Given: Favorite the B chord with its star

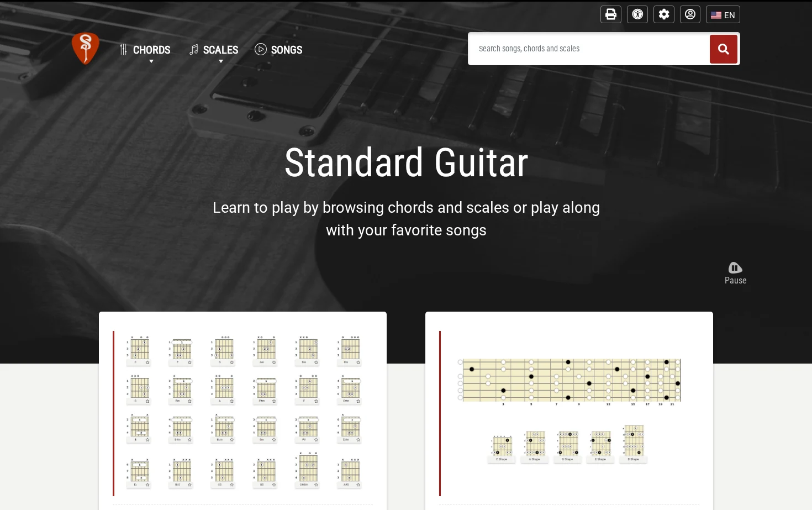Looking at the screenshot, I should (147, 440).
